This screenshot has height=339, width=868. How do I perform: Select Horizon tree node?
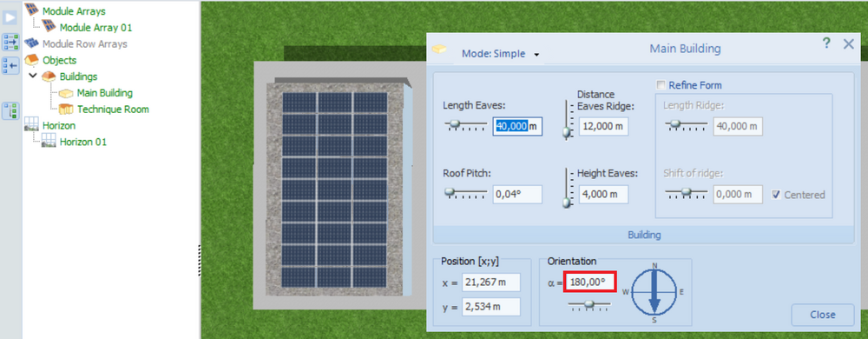pyautogui.click(x=59, y=125)
